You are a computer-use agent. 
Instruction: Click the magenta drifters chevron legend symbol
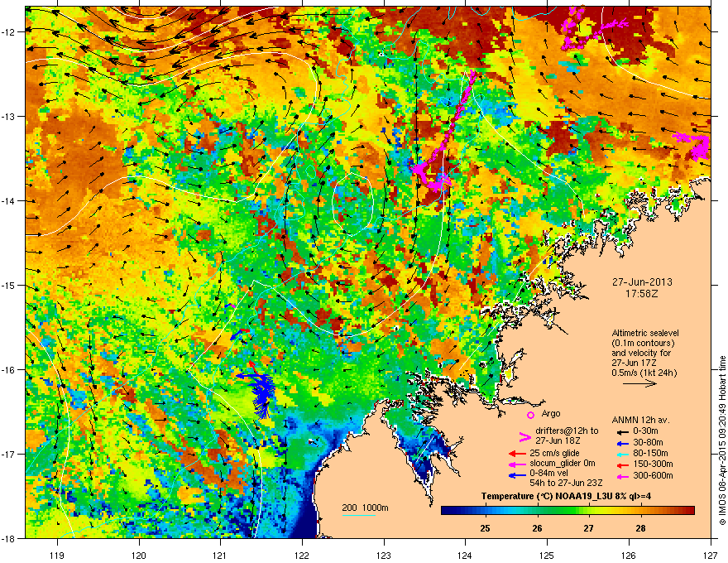point(524,436)
